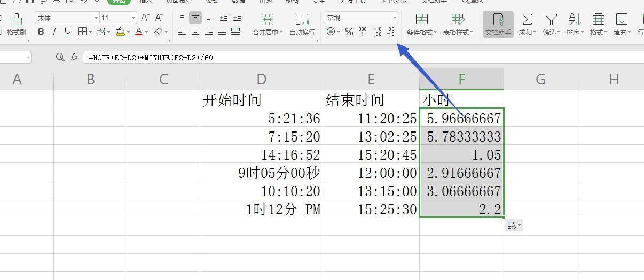644x280 pixels.
Task: Toggle underline formatting
Action: pyautogui.click(x=68, y=32)
